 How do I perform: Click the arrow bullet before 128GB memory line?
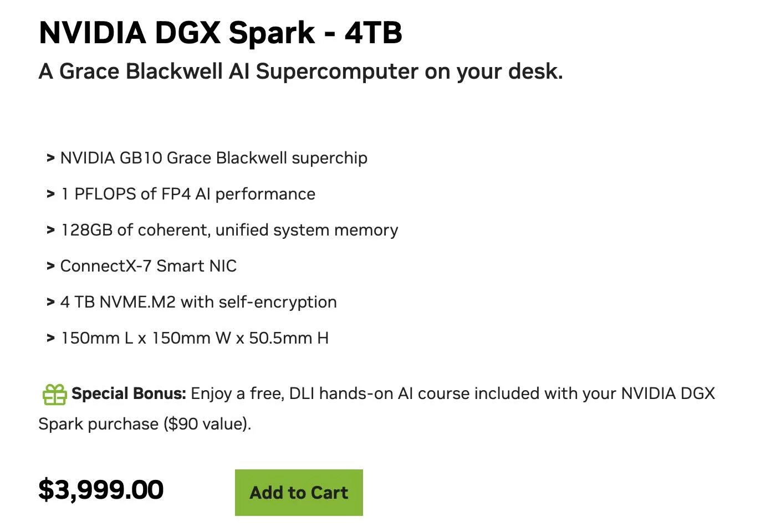50,231
